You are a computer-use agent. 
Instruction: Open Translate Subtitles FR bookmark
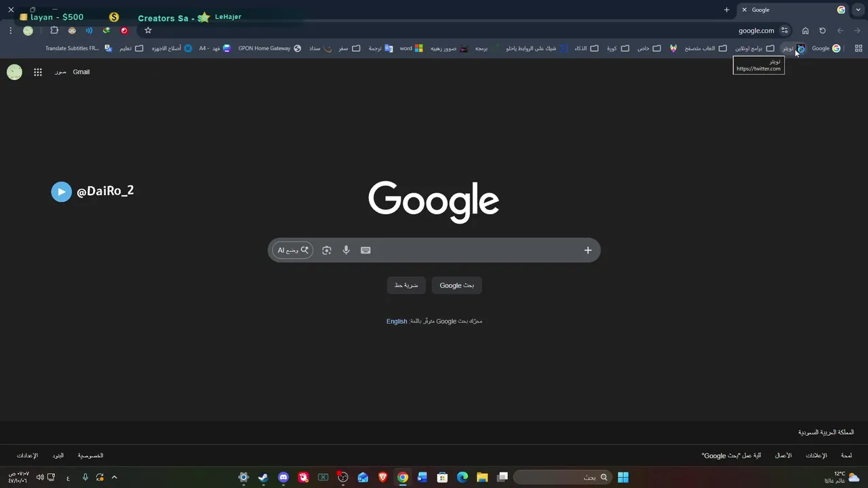pos(79,48)
